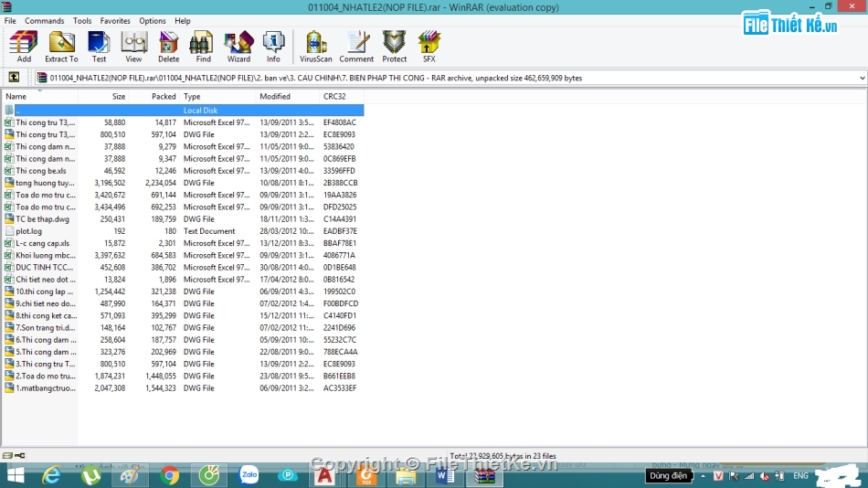868x488 pixels.
Task: Click ENG language indicator in tray
Action: click(x=800, y=476)
